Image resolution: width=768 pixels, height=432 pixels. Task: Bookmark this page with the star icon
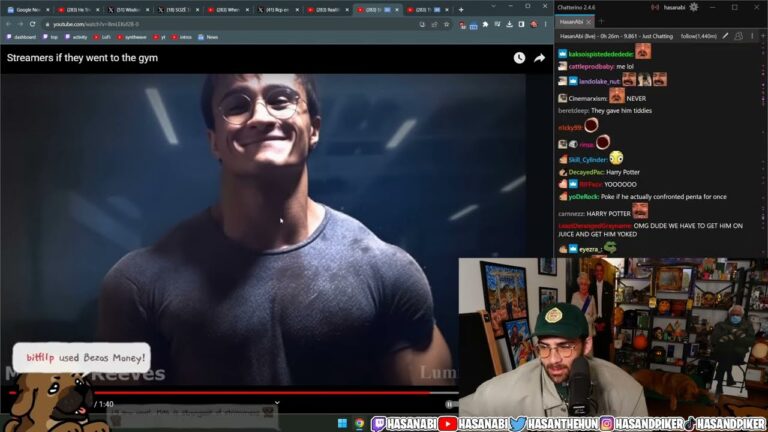[447, 24]
